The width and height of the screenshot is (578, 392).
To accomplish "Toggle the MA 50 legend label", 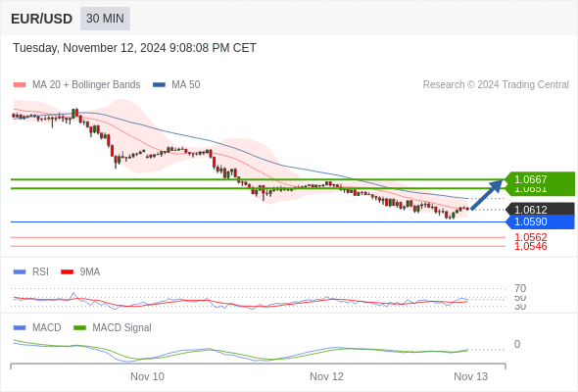I will [x=186, y=85].
